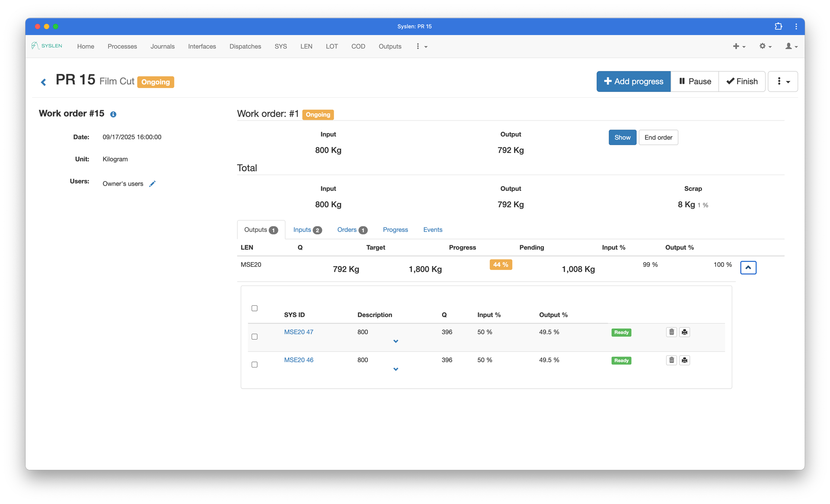Open the plus add-new dropdown in navbar

pos(739,46)
